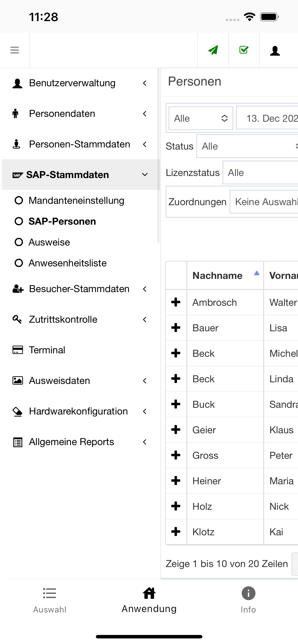Tap the Ausweisdaten picture icon
Image resolution: width=298 pixels, height=644 pixels.
click(17, 380)
